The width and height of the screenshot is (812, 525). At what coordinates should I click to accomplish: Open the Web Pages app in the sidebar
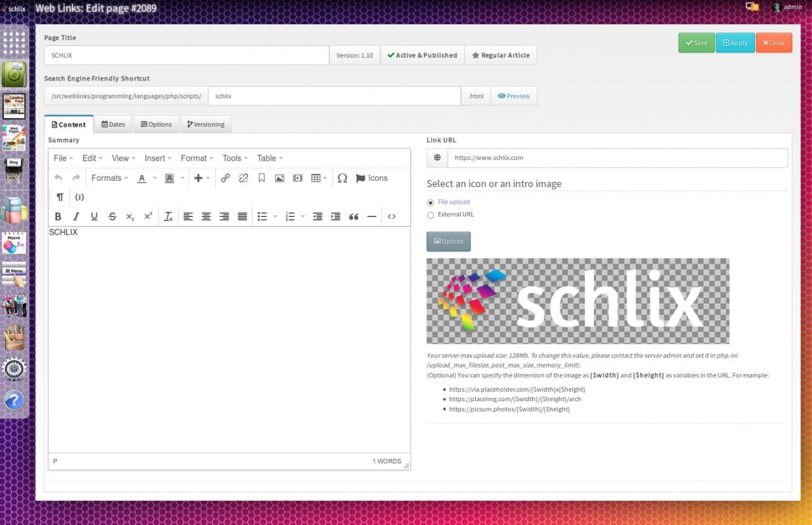[14, 138]
